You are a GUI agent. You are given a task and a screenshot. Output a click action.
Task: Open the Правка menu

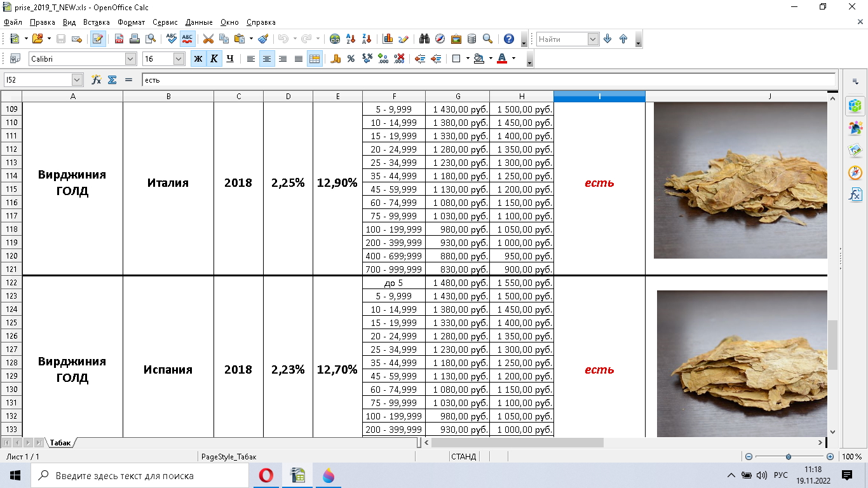43,22
